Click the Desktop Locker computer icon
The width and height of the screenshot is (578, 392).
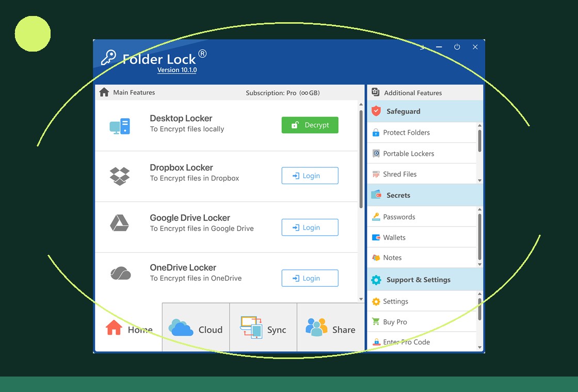(x=120, y=126)
